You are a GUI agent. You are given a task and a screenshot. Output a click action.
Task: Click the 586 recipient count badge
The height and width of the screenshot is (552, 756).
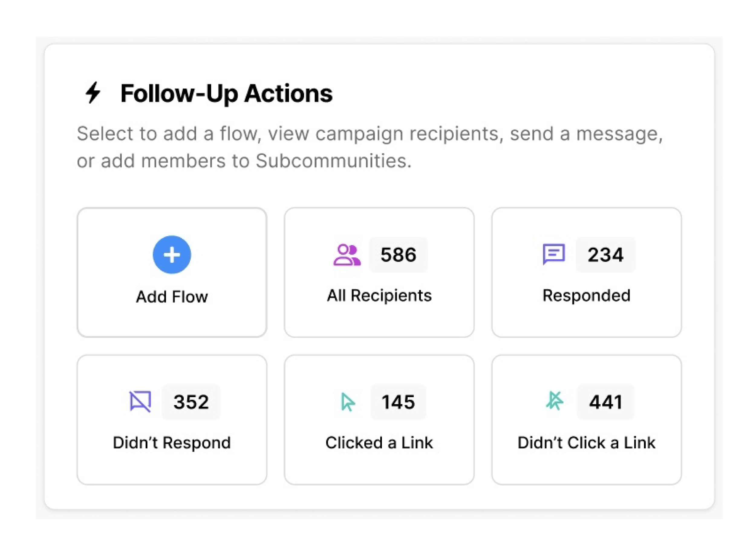[399, 255]
